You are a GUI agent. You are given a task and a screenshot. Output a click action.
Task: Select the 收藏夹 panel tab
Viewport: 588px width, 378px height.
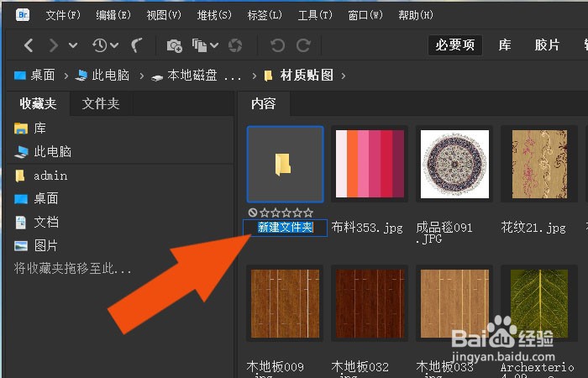click(39, 104)
